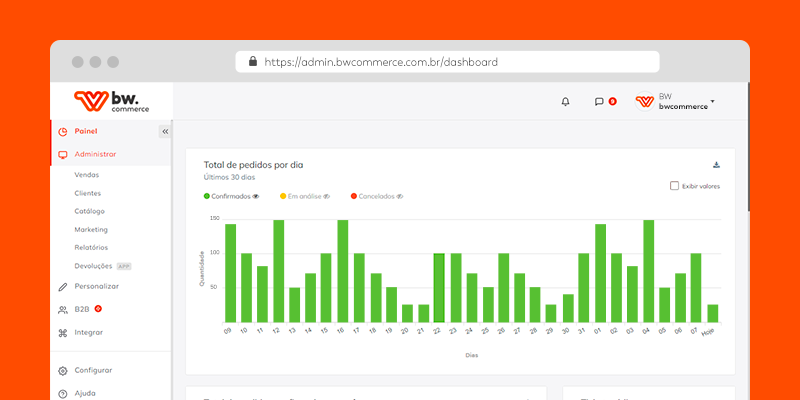Toggle visibility of Cancelados series
800x400 pixels.
pos(399,196)
